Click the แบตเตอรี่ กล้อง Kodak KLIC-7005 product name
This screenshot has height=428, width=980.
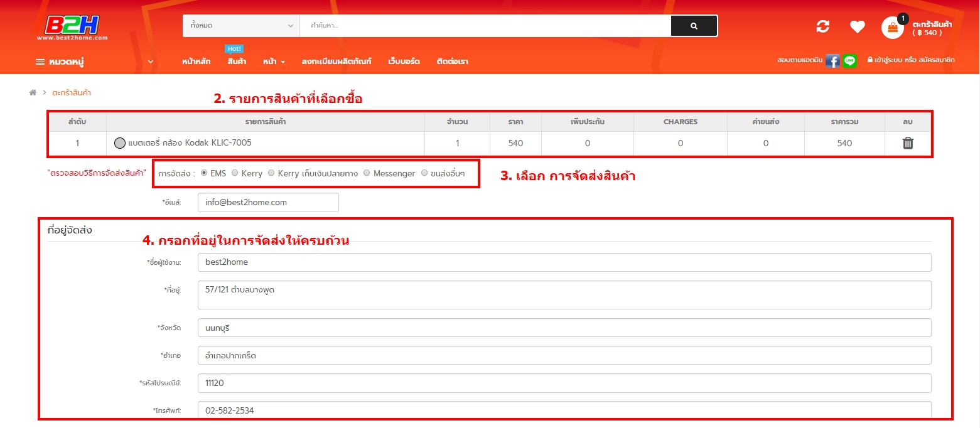tap(190, 143)
